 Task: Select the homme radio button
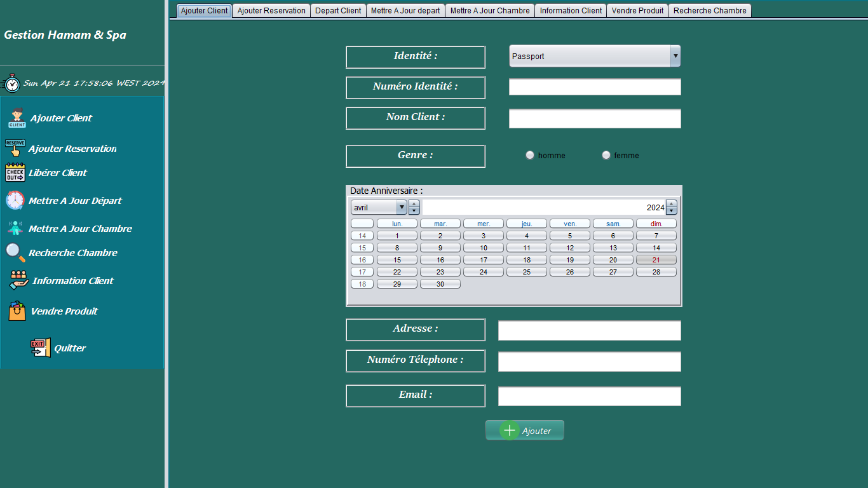(x=530, y=155)
